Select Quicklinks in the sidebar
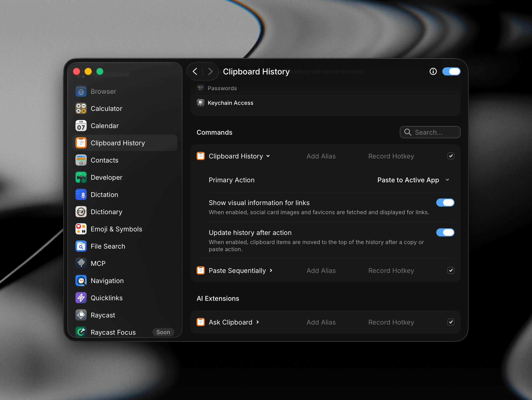532x400 pixels. click(x=125, y=298)
